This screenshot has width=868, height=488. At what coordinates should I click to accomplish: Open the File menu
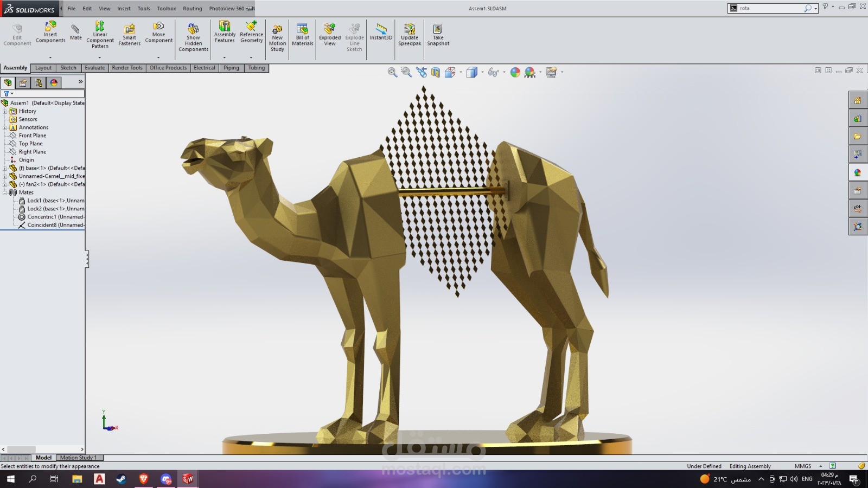tap(72, 9)
